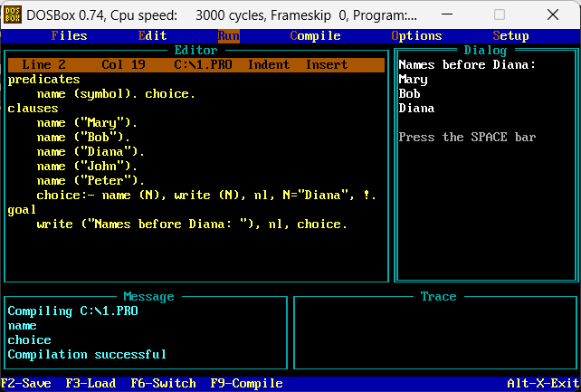Click the name ("Mary") clause

[x=87, y=122]
